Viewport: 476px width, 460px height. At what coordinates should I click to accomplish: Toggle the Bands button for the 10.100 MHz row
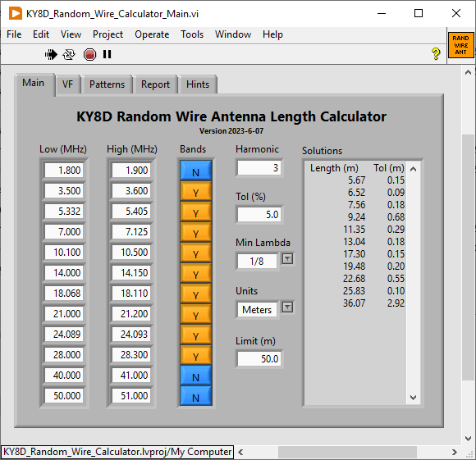tap(196, 253)
